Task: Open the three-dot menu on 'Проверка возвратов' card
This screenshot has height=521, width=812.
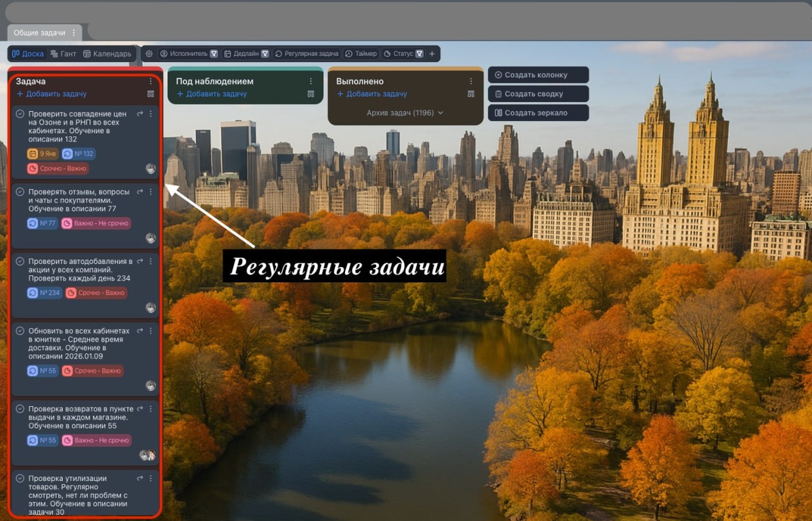Action: coord(150,409)
